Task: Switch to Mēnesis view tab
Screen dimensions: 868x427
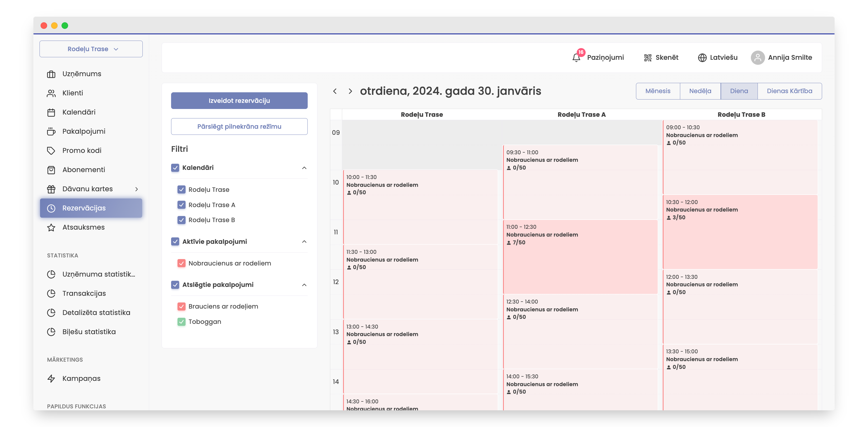Action: tap(657, 91)
